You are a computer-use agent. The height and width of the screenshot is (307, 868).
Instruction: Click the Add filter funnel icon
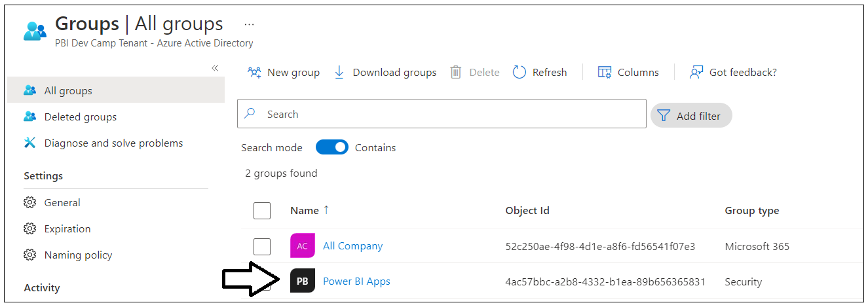[664, 116]
